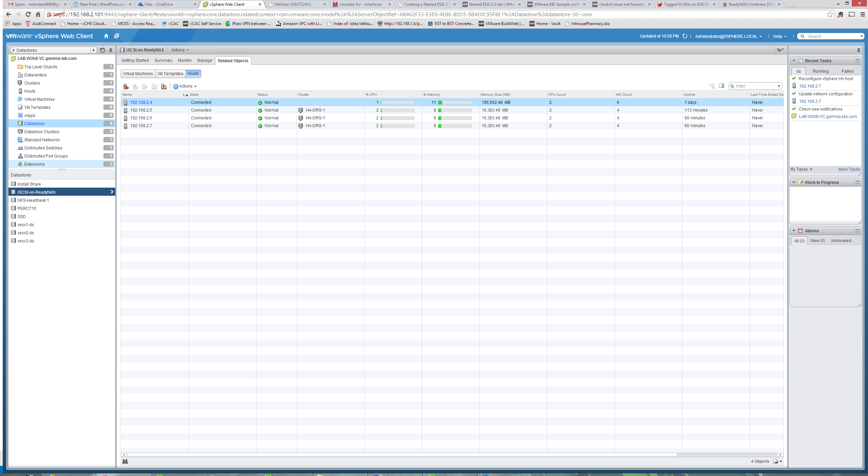
Task: Click the refresh icon next to Updated time
Action: (685, 36)
